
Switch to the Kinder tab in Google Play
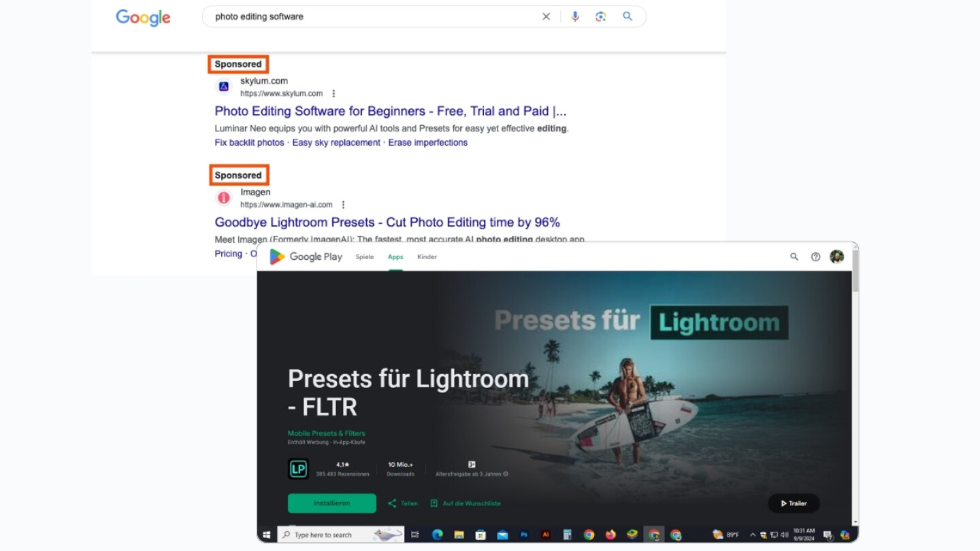[427, 257]
